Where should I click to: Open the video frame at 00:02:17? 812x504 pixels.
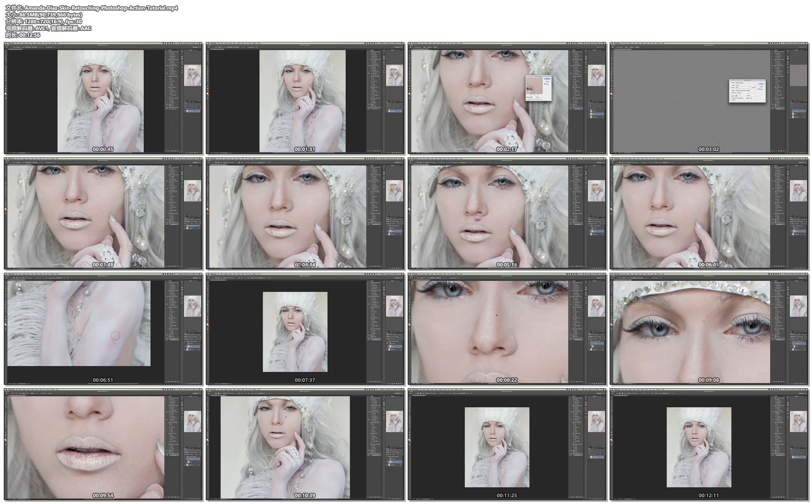[x=507, y=98]
